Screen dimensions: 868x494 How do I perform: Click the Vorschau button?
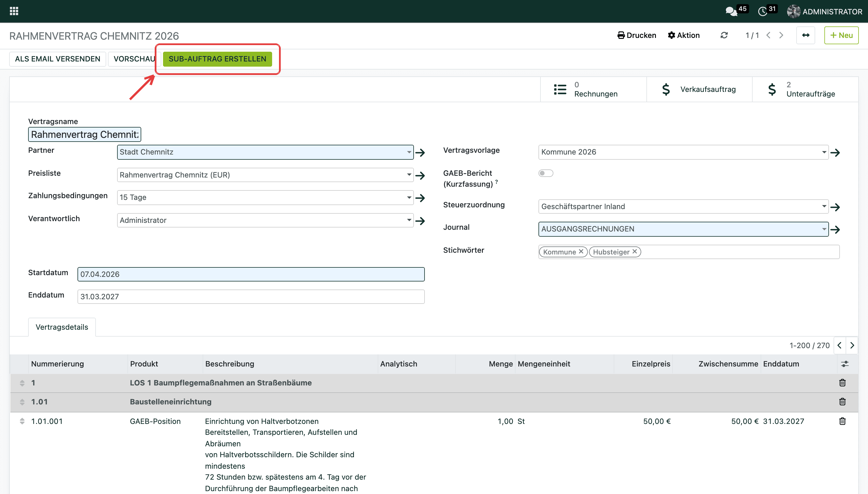134,59
